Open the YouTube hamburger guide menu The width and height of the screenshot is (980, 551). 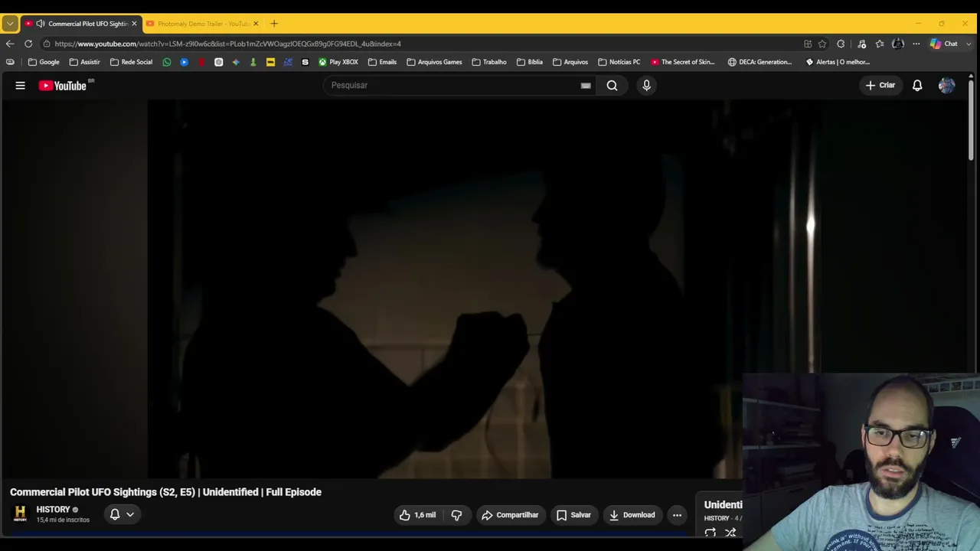pos(21,86)
